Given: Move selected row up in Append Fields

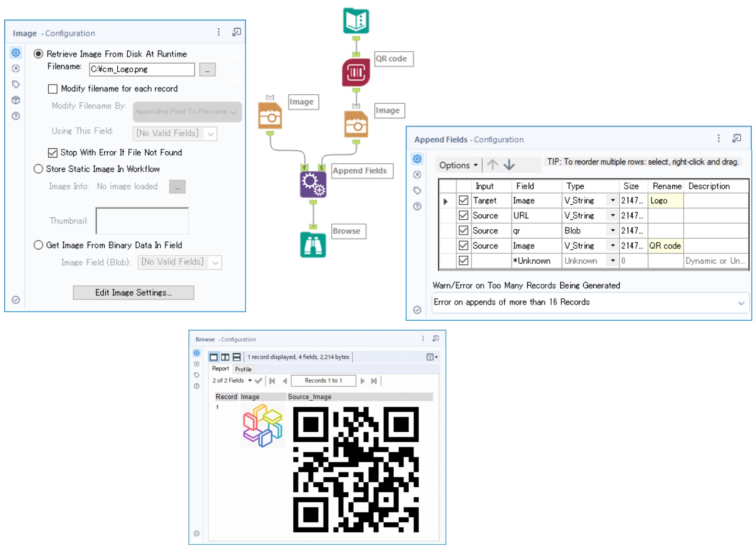Looking at the screenshot, I should point(492,165).
